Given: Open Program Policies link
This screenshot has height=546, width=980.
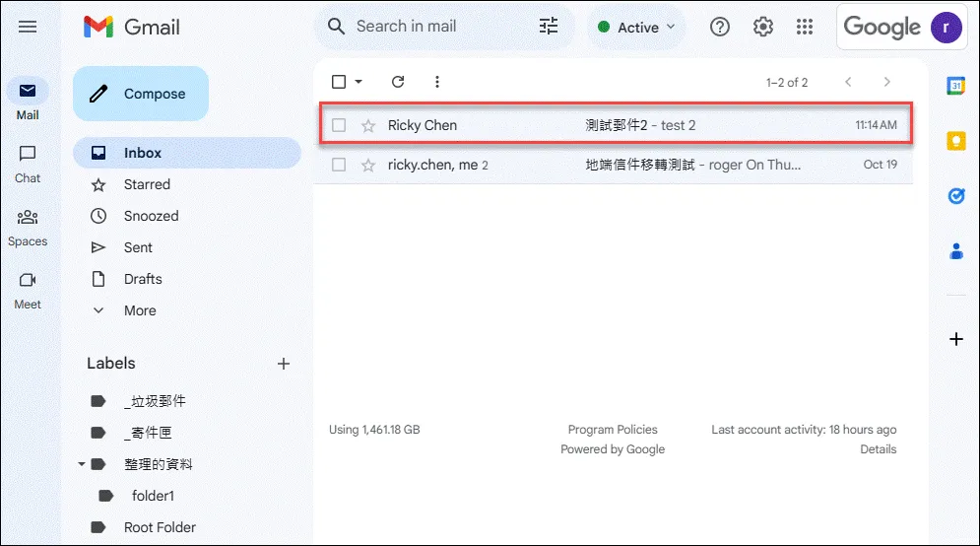Looking at the screenshot, I should click(x=613, y=430).
